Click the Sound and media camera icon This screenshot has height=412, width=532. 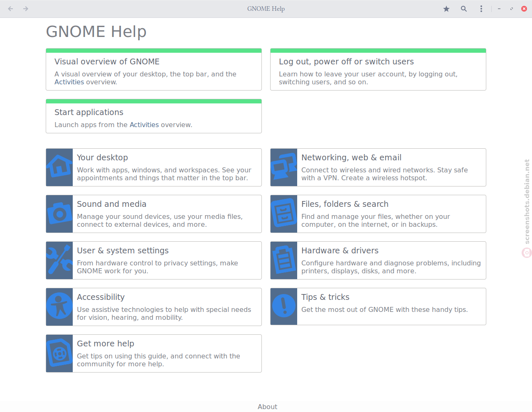pyautogui.click(x=59, y=214)
